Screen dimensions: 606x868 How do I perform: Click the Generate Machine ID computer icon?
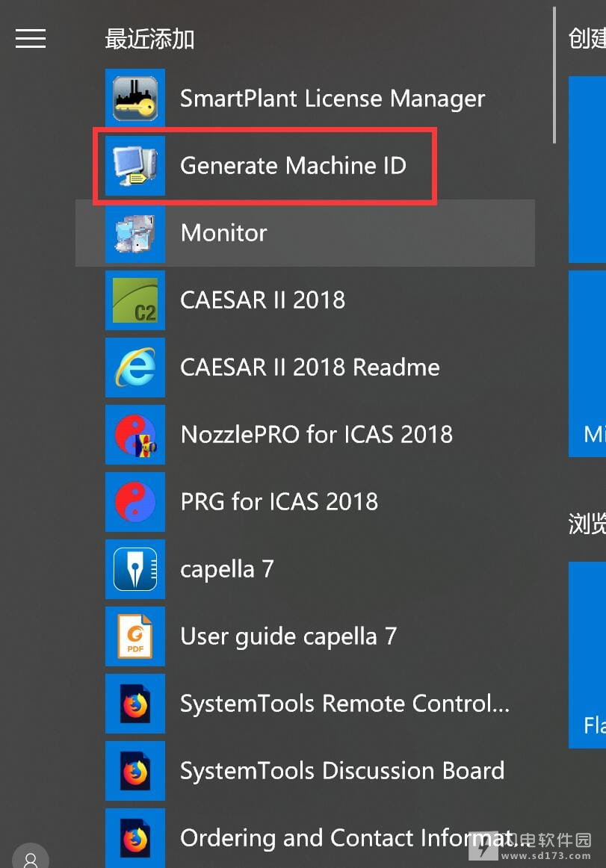(x=135, y=166)
